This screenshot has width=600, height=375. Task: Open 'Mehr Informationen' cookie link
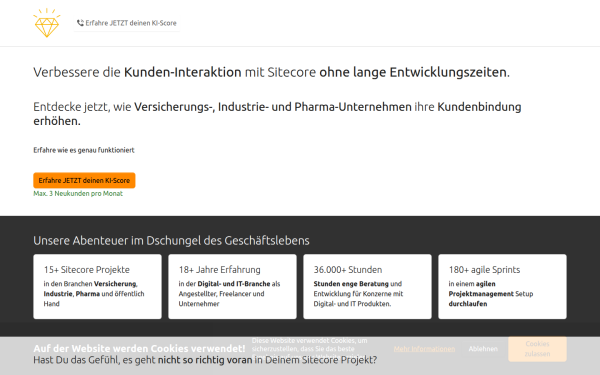[x=424, y=349]
